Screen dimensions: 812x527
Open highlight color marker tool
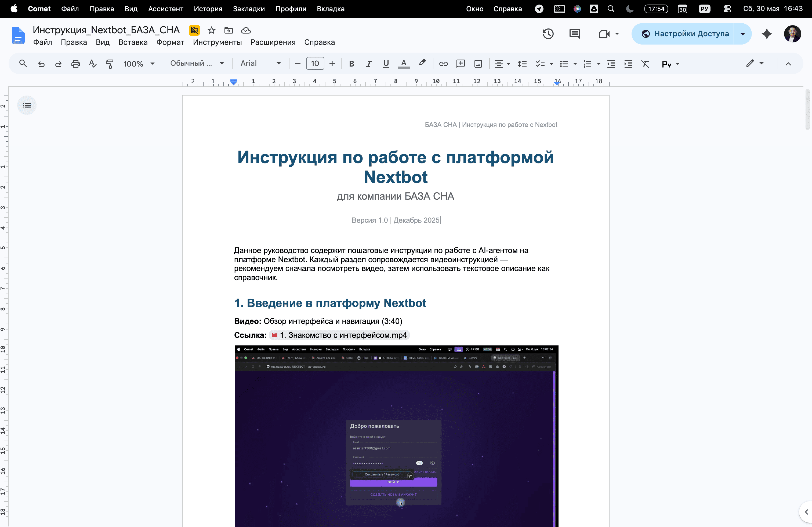422,63
